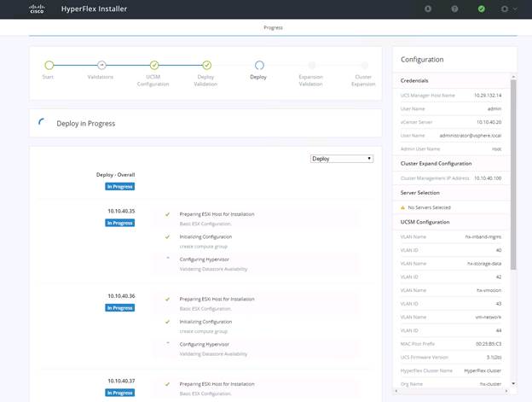The image size is (532, 402).
Task: Click the horizontal scroll left arrow in the Configuration panel
Action: pyautogui.click(x=396, y=391)
